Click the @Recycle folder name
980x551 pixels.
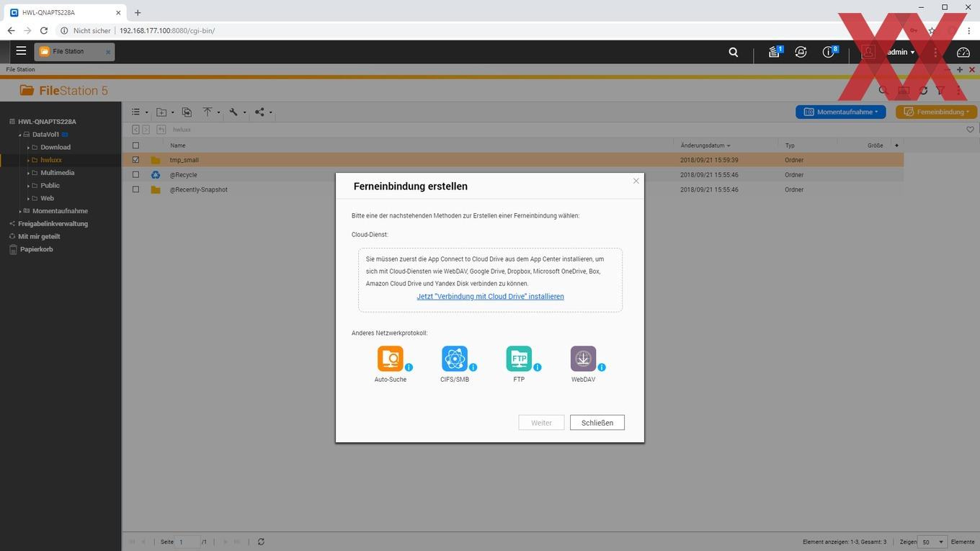(183, 175)
